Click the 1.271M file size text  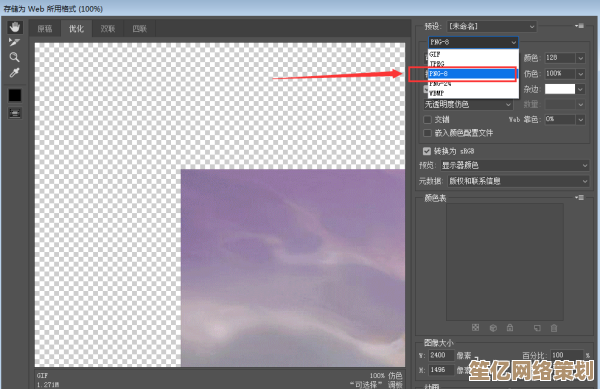48,385
